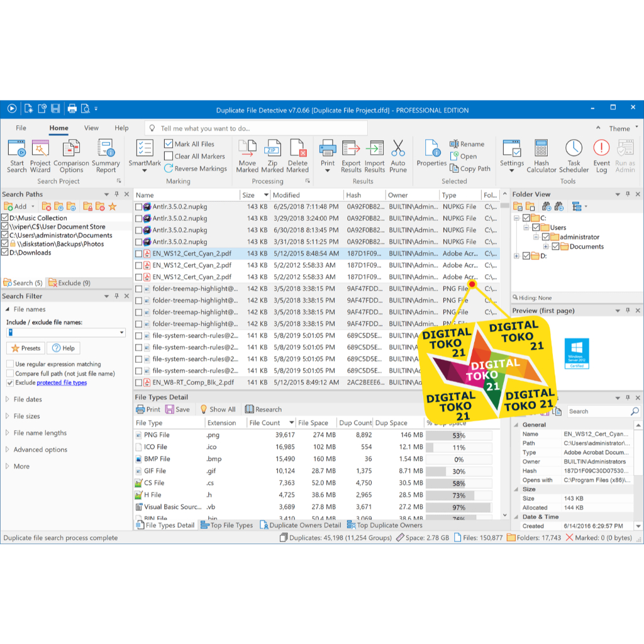Check the EN_WS12_Cert_Cyan_2.pdf 8:48:54 AM row checkbox
The image size is (644, 644).
click(139, 254)
